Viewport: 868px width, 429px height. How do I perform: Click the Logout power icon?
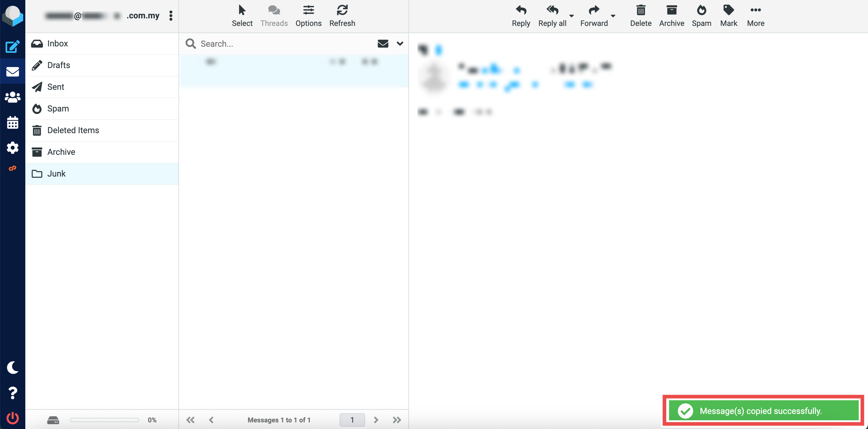point(12,418)
